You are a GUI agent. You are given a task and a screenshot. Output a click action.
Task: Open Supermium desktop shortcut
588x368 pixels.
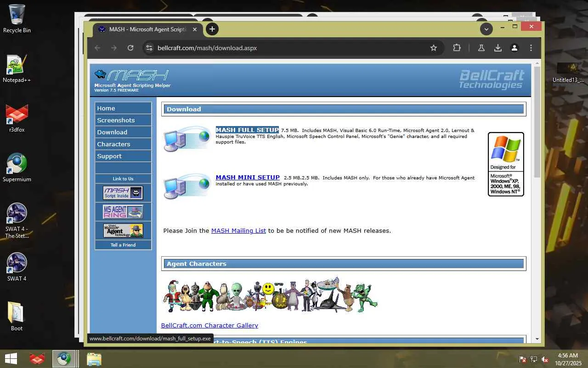[x=17, y=168]
